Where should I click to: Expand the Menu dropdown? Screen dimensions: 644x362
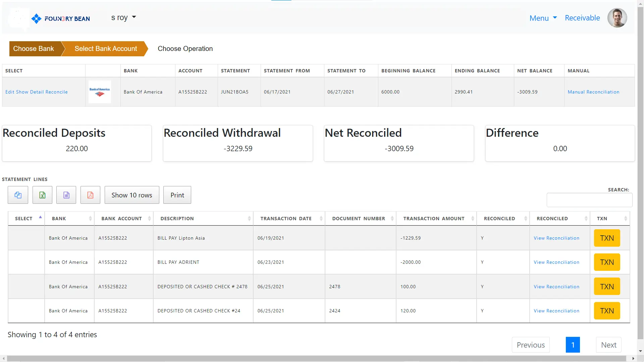pyautogui.click(x=542, y=18)
